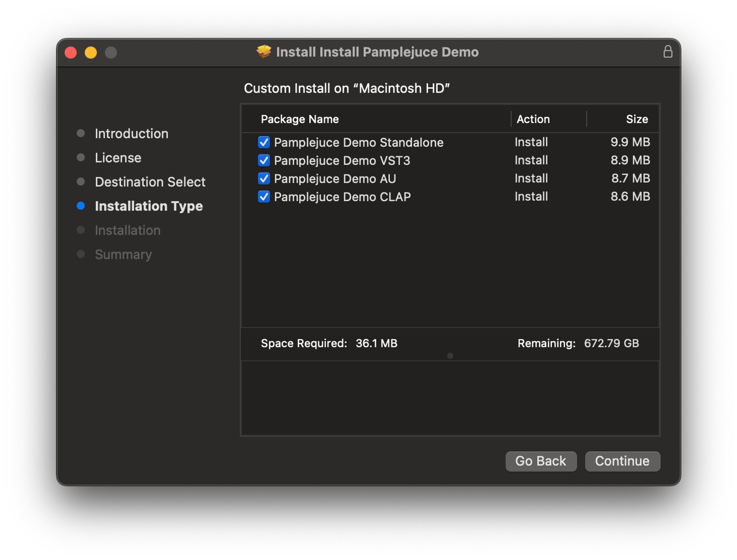This screenshot has height=560, width=737.
Task: Click the Installation Type step
Action: pos(149,206)
